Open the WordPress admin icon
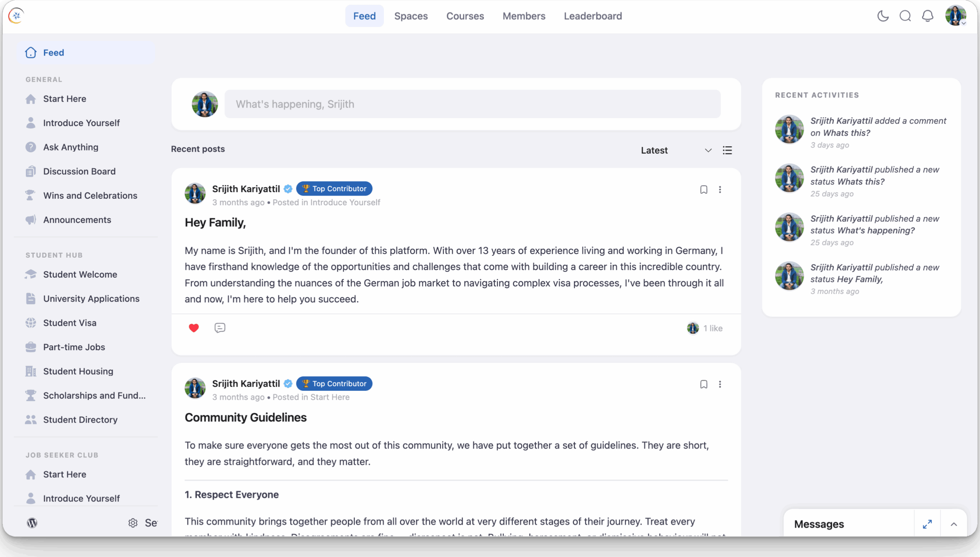980x557 pixels. tap(32, 523)
